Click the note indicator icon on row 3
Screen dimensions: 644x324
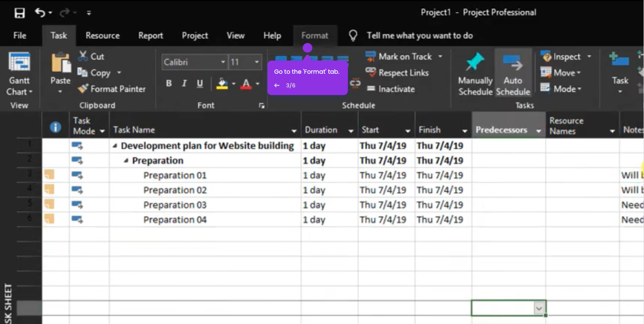[x=49, y=174]
